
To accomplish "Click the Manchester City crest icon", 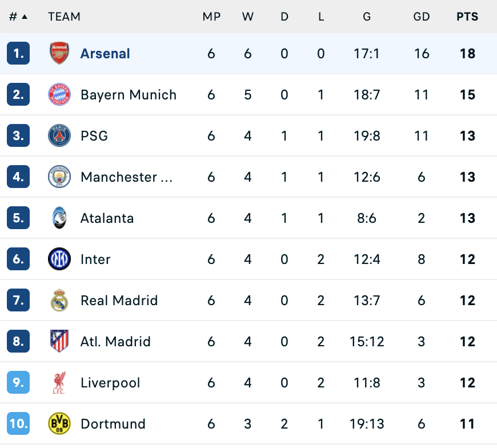I will (x=59, y=177).
